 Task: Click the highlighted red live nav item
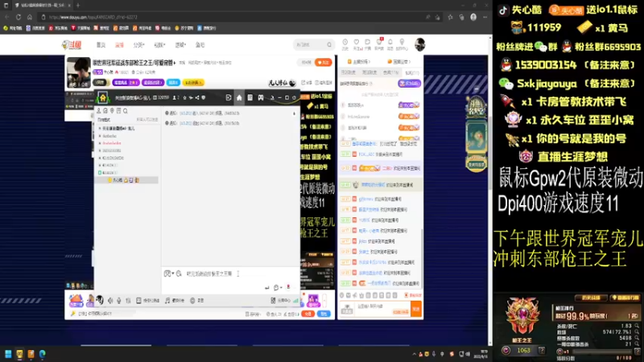point(119,45)
